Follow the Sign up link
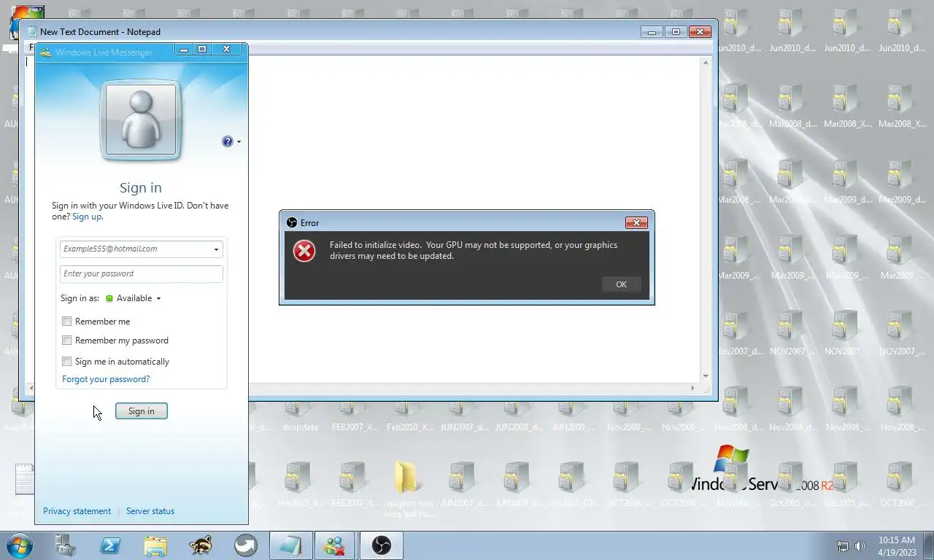 [x=88, y=217]
